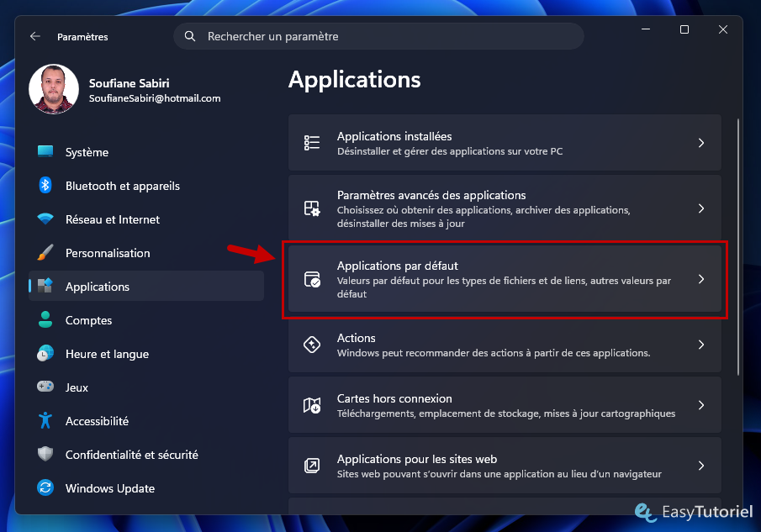The height and width of the screenshot is (532, 761).
Task: Select Bluetooth et appareils in sidebar
Action: pyautogui.click(x=146, y=186)
